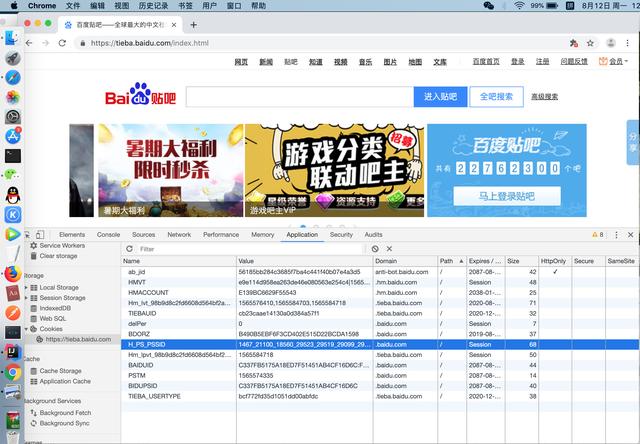Select the BAIDUID cookie row

pos(380,365)
